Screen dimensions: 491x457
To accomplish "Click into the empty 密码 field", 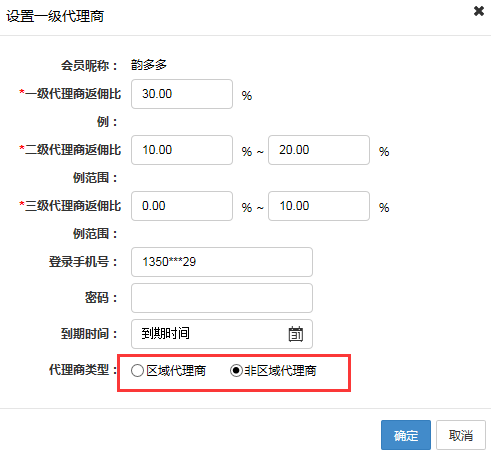I will pos(222,298).
